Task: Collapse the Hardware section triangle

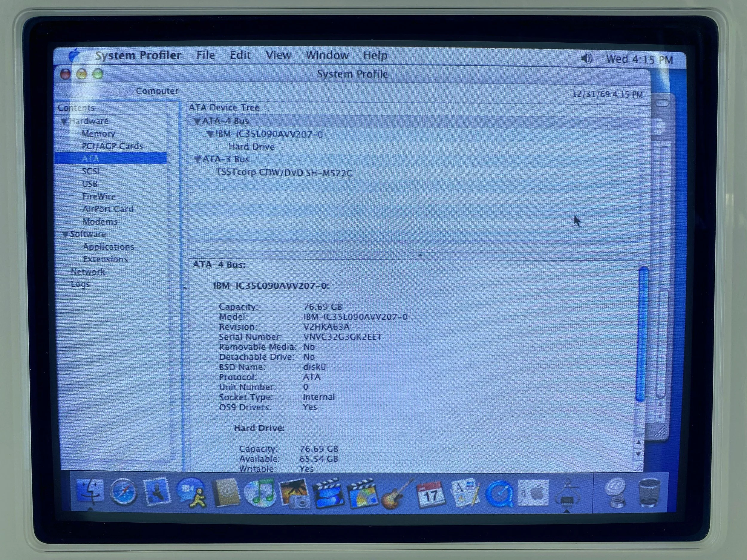Action: tap(64, 122)
